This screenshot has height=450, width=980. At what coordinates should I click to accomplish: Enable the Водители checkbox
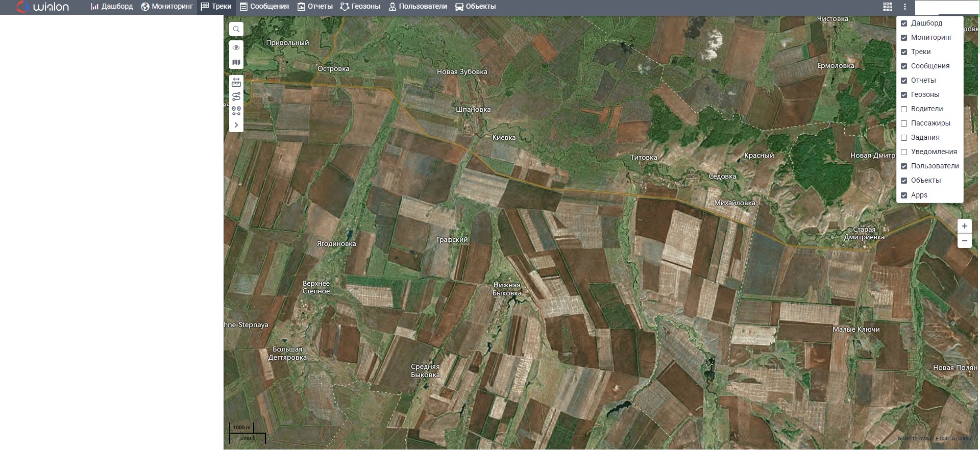[x=904, y=109]
